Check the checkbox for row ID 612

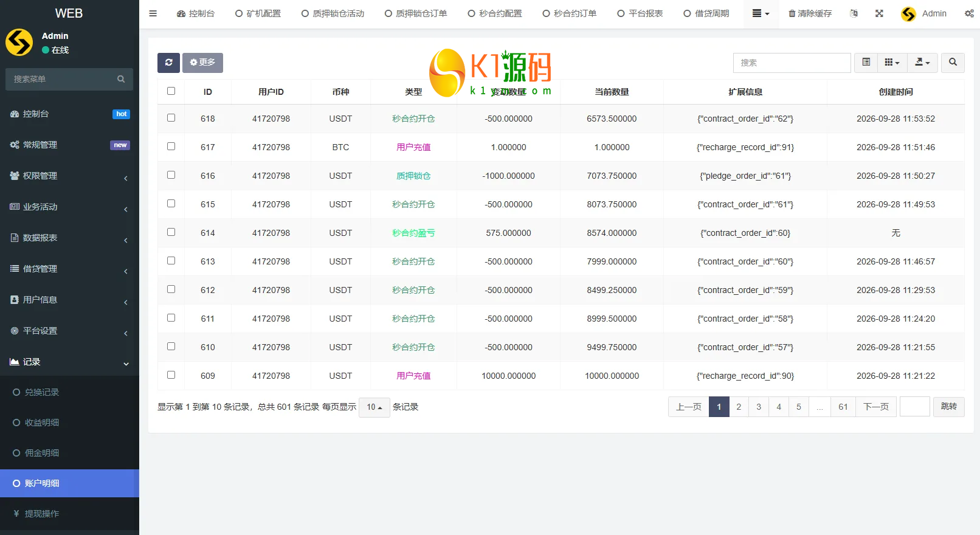click(171, 289)
